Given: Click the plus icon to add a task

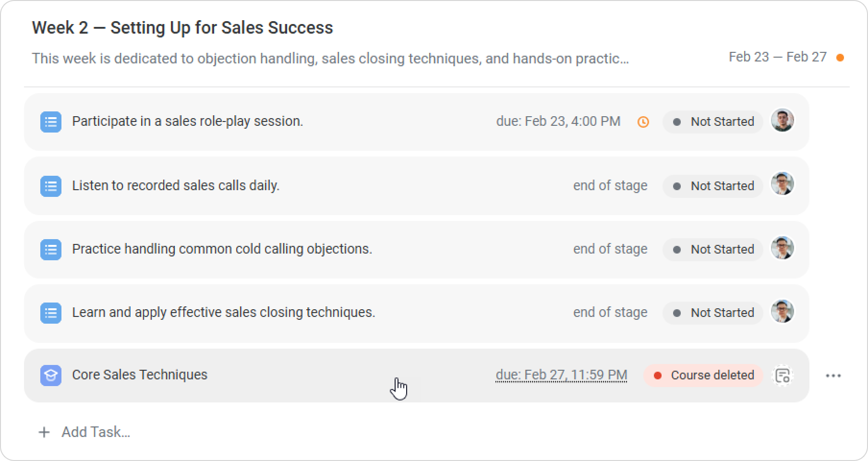Looking at the screenshot, I should click(44, 432).
